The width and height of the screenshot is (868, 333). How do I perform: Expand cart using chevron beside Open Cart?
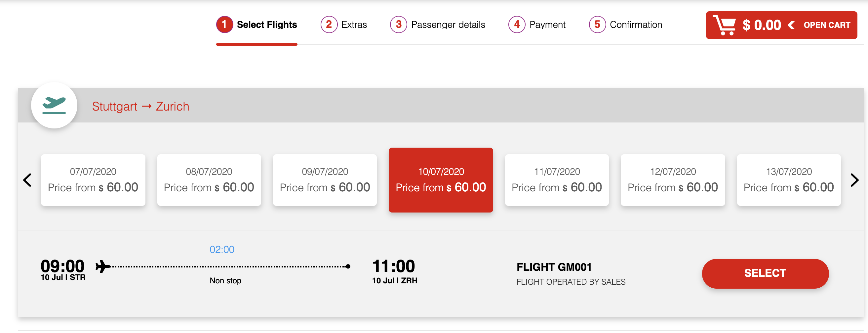(792, 25)
